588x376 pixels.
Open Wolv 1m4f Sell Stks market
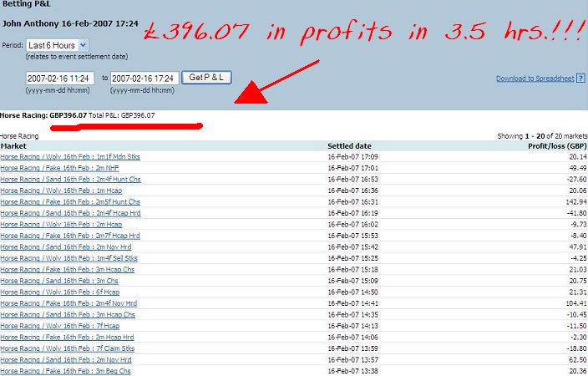coord(69,258)
